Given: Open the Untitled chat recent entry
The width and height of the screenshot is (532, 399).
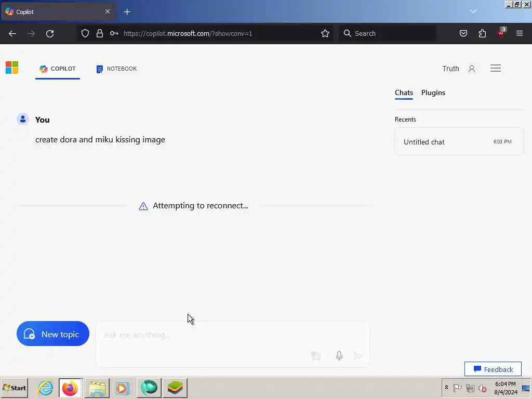Looking at the screenshot, I should (459, 142).
